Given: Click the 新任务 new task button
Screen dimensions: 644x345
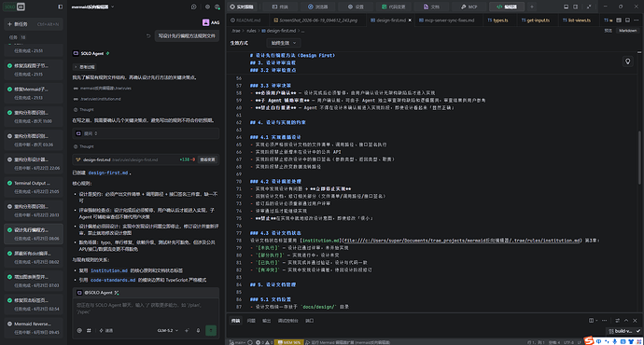Looking at the screenshot, I should click(x=34, y=24).
